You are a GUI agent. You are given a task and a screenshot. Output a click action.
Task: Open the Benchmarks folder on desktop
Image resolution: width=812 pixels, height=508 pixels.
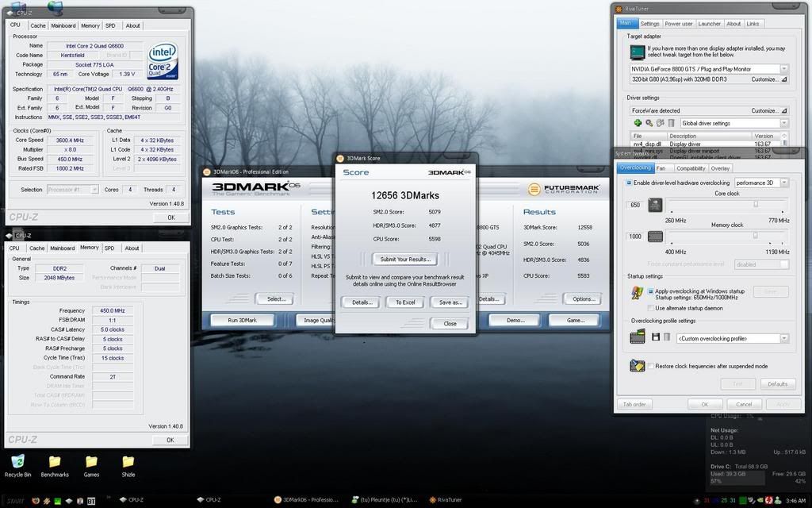pyautogui.click(x=55, y=465)
